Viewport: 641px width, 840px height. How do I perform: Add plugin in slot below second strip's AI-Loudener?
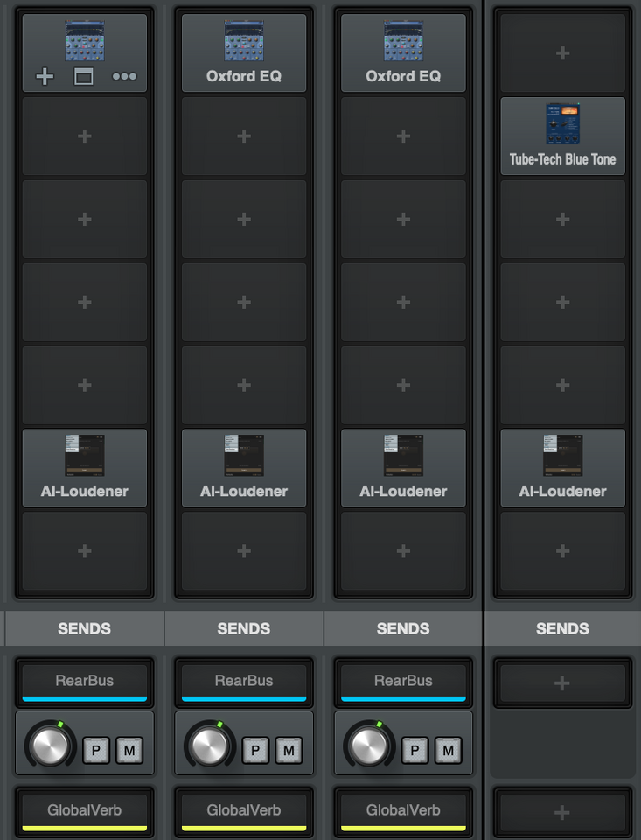(244, 551)
